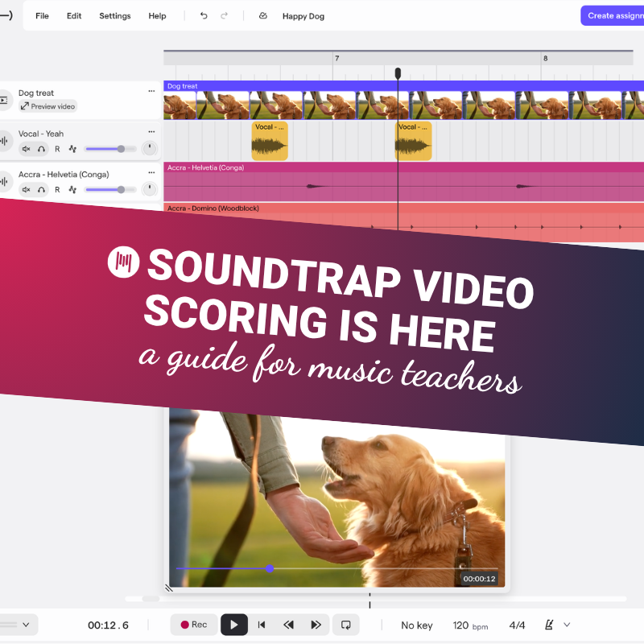Arm recording R on Accra - Helvetia (Conga)

57,190
